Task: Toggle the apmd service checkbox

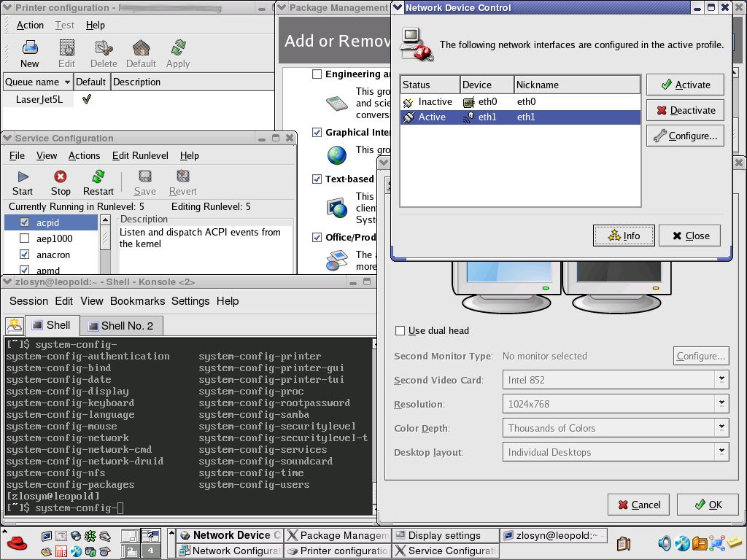Action: 25,270
